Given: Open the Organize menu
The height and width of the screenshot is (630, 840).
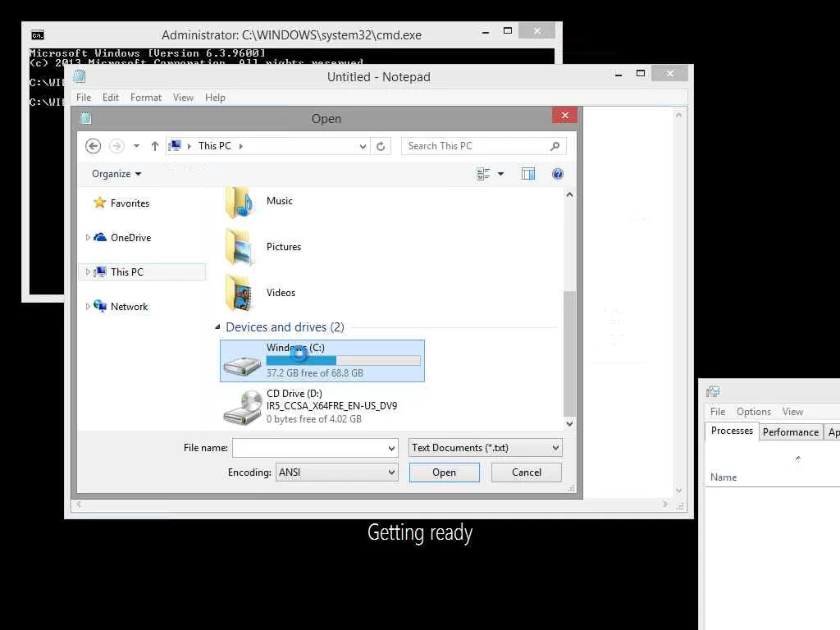Looking at the screenshot, I should pos(116,174).
